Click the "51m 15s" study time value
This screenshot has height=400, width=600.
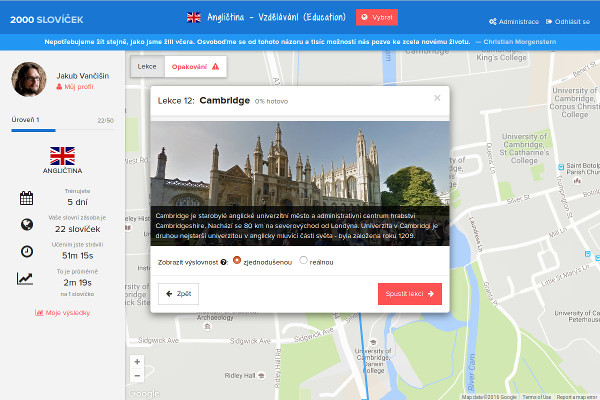point(77,256)
